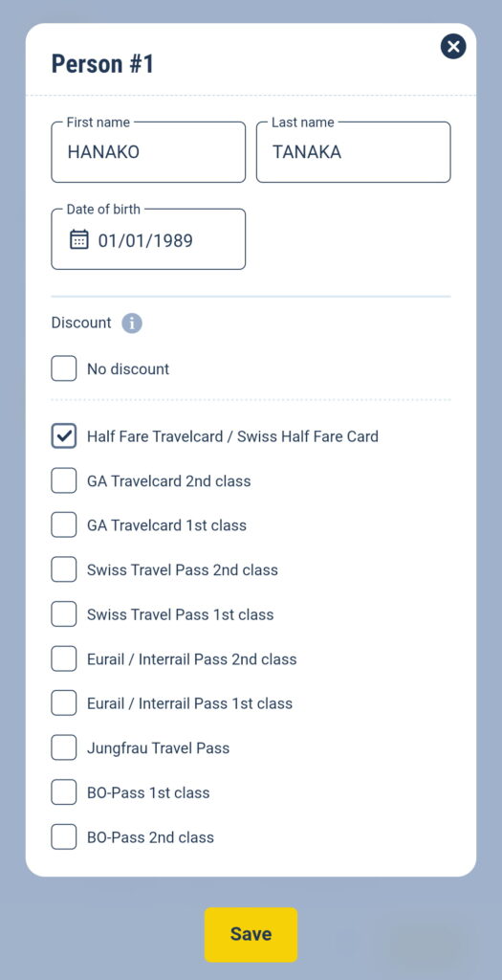Tick Eurail / Interrail Pass 1st class
502x980 pixels.
(x=64, y=703)
